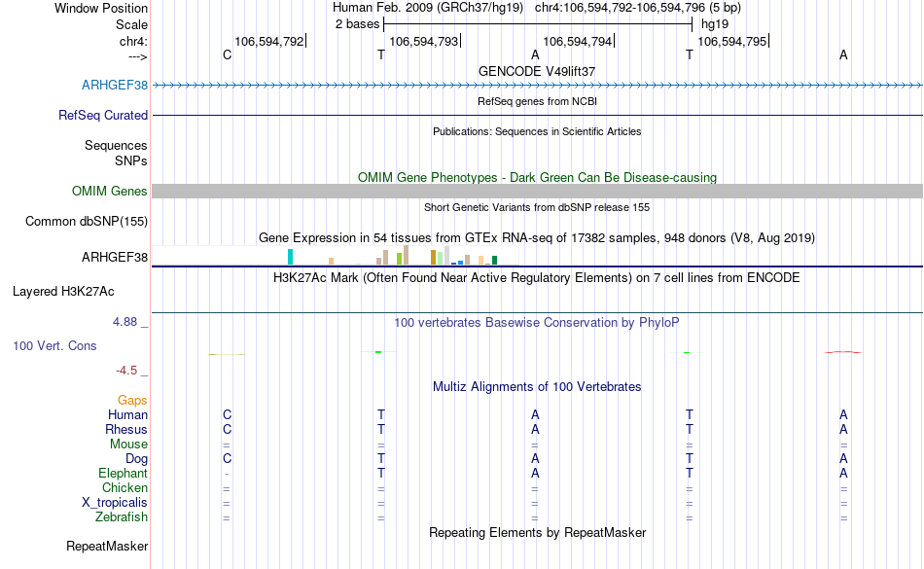Click the C base in the reference sequence row
This screenshot has width=924, height=569.
pos(227,54)
